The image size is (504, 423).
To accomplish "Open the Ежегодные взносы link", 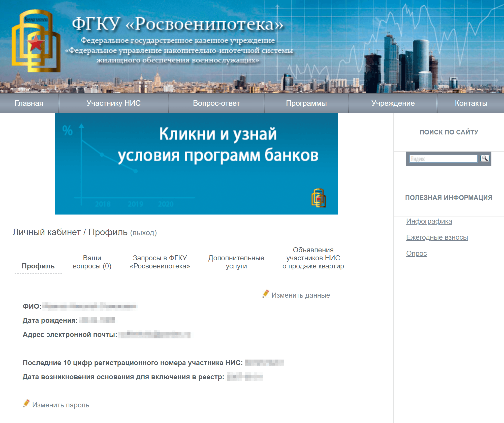I will (x=437, y=237).
